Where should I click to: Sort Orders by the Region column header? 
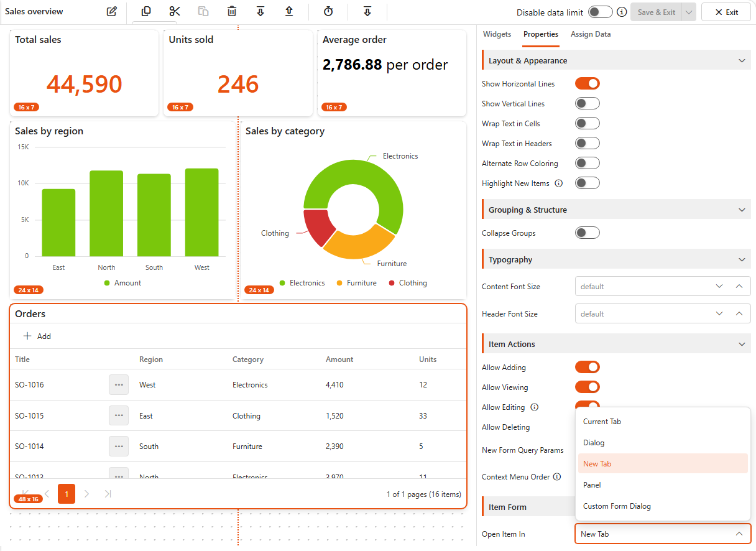point(151,359)
